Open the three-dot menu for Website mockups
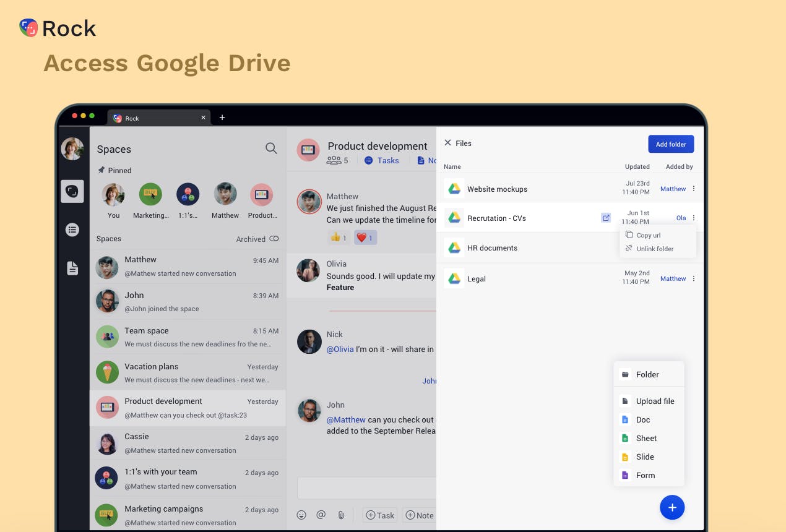 (693, 189)
